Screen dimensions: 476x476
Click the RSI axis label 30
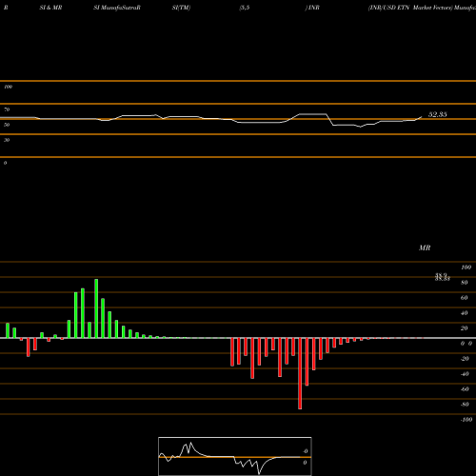(x=7, y=140)
